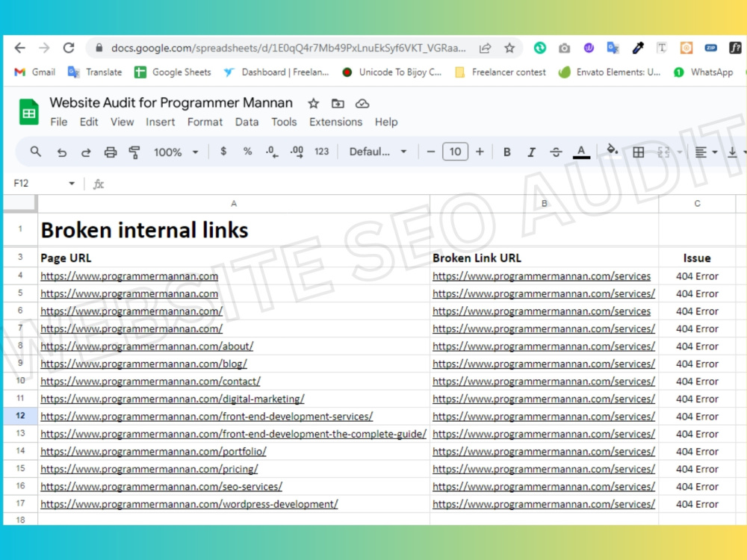Screen dimensions: 747x560
Task: Open the Translate bookmark
Action: [95, 72]
